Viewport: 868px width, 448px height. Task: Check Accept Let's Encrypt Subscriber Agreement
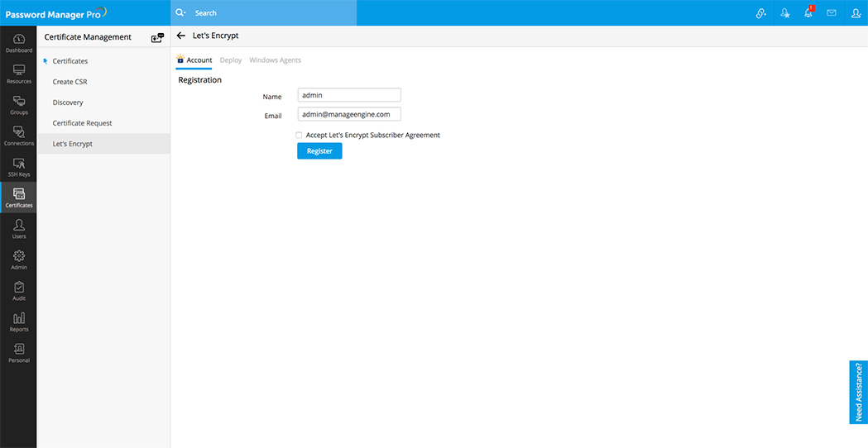(x=299, y=135)
